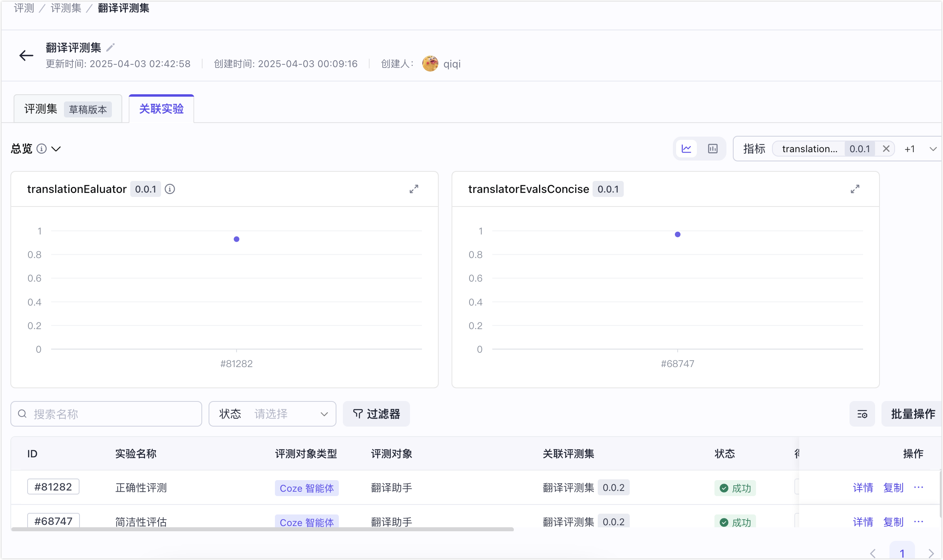Expand the translatorEvalsConcise chart to fullscreen
The width and height of the screenshot is (943, 560).
click(x=855, y=189)
